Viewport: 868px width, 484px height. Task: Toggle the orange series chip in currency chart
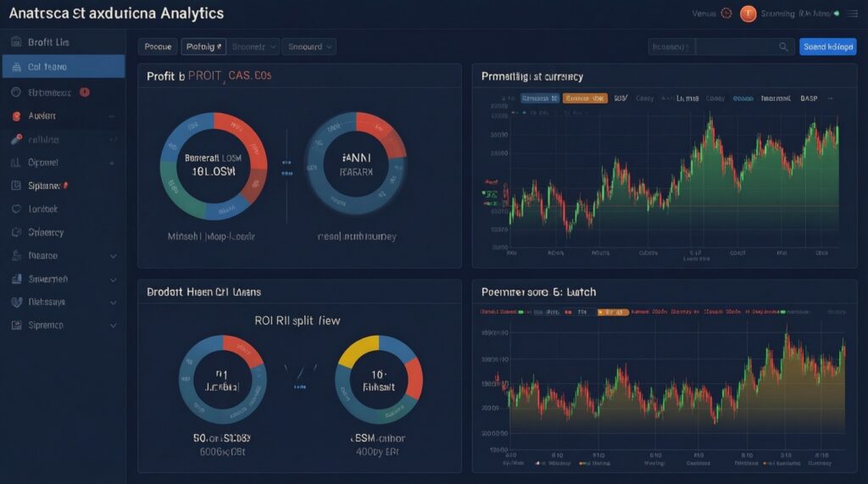[585, 98]
